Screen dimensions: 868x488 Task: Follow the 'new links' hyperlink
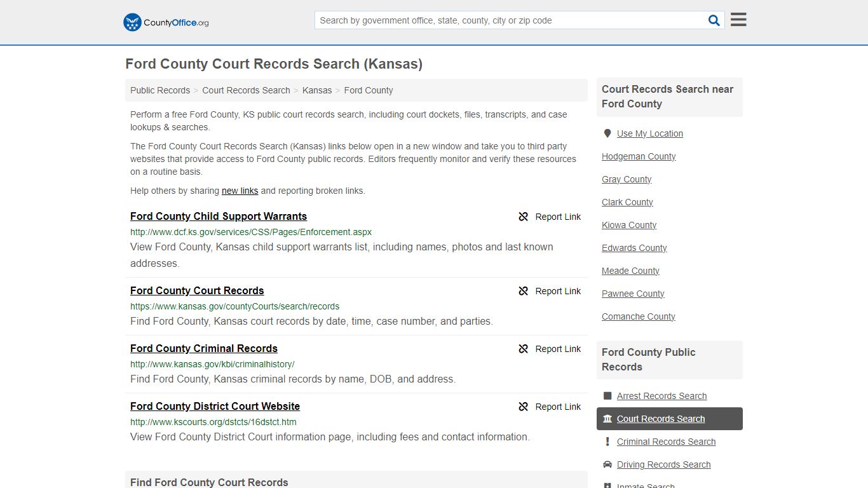click(x=240, y=191)
